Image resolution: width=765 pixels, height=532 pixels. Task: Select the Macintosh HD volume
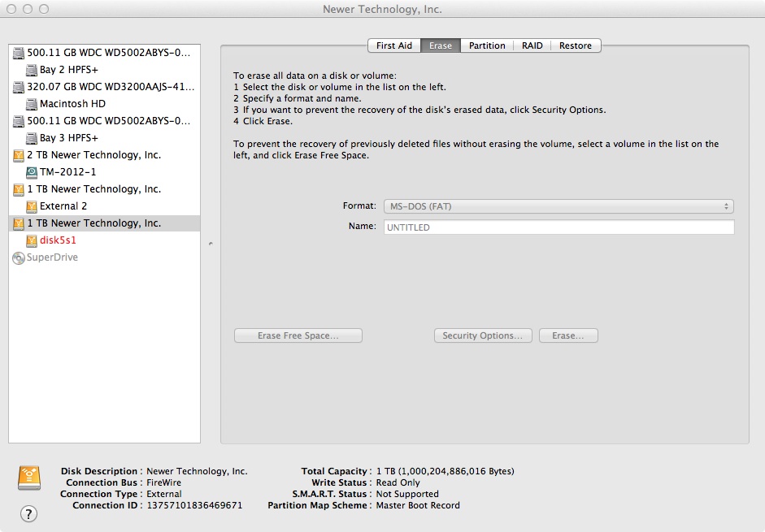104,104
